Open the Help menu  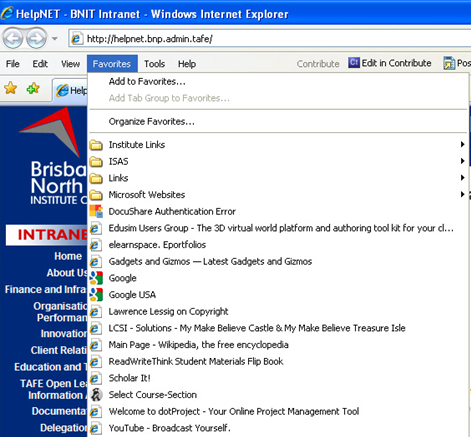coord(187,64)
